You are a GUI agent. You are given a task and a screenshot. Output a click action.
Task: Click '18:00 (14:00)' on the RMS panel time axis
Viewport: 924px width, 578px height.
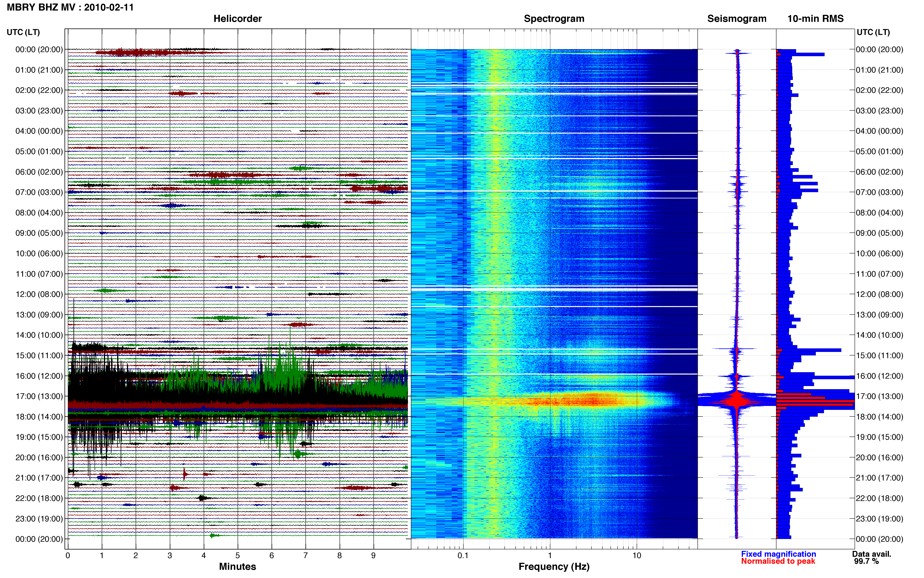[880, 417]
